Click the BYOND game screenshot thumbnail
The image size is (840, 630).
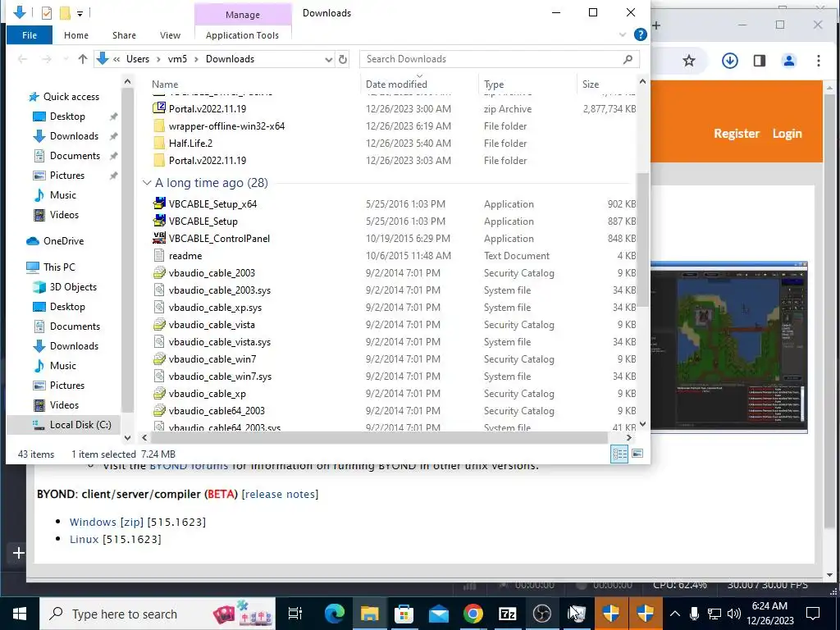[729, 347]
